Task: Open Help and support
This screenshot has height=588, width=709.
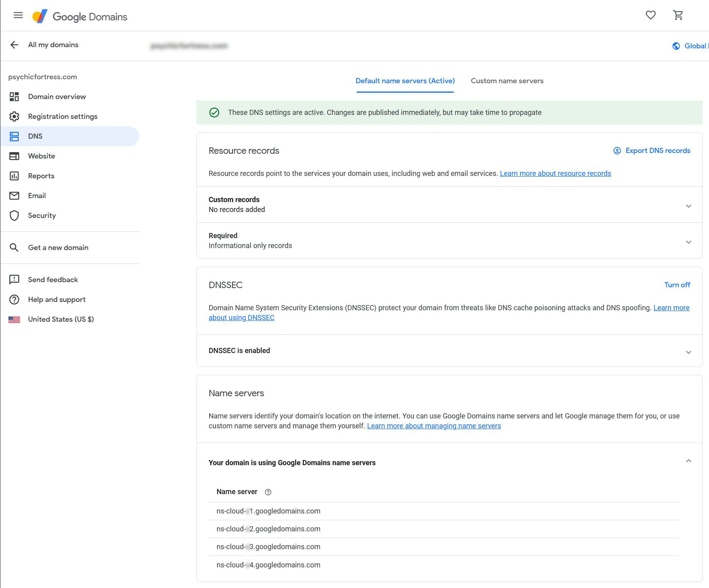Action: pos(57,300)
